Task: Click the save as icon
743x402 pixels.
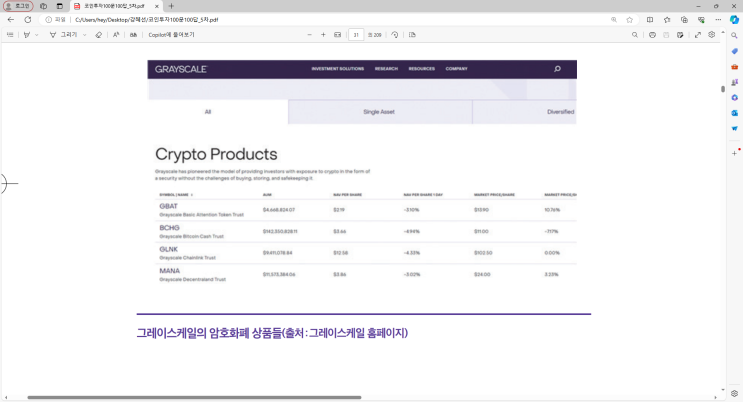Action: tap(680, 35)
